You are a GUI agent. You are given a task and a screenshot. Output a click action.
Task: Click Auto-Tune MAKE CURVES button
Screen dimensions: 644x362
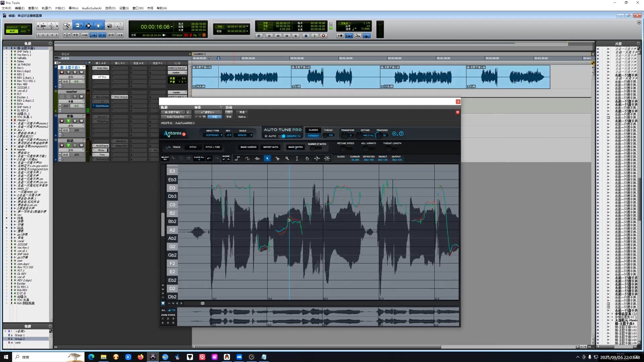click(x=248, y=147)
